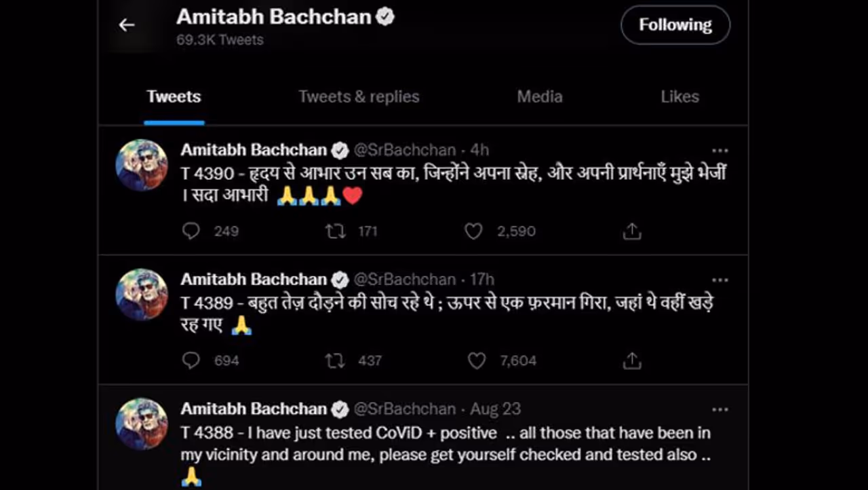Open more options for T 4388 tweet
868x490 pixels.
(x=719, y=409)
